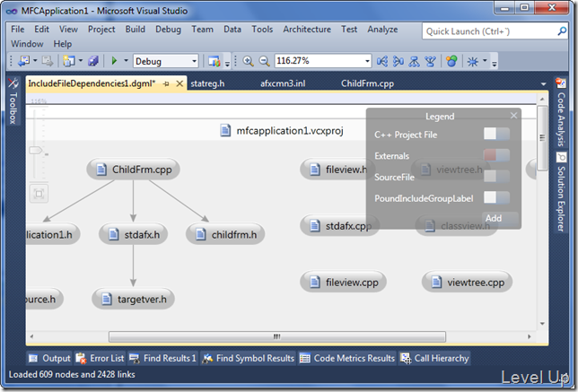Click the vertical zoom slider handle
Image resolution: width=578 pixels, height=392 pixels.
tap(36, 151)
